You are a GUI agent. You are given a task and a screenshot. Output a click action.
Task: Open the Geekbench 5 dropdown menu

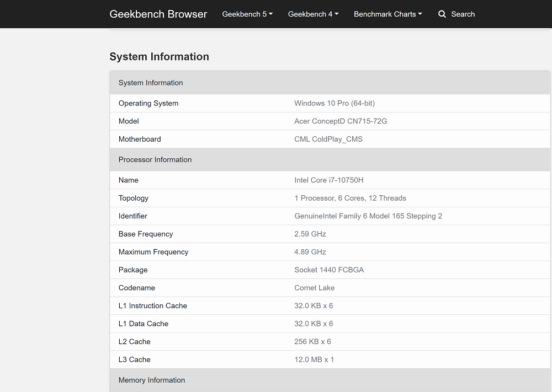pyautogui.click(x=247, y=14)
